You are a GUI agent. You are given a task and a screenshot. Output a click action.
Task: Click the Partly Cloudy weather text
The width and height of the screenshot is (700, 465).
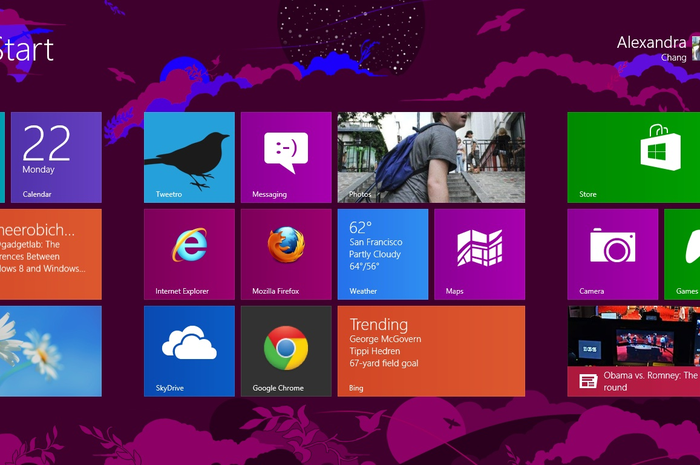[x=375, y=254]
